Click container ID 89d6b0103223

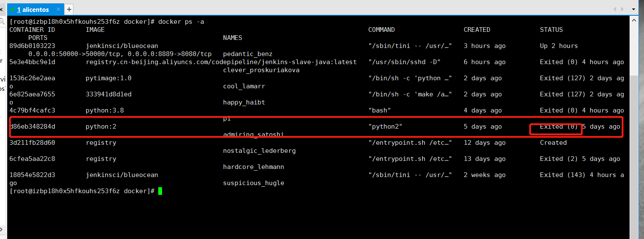coord(32,46)
